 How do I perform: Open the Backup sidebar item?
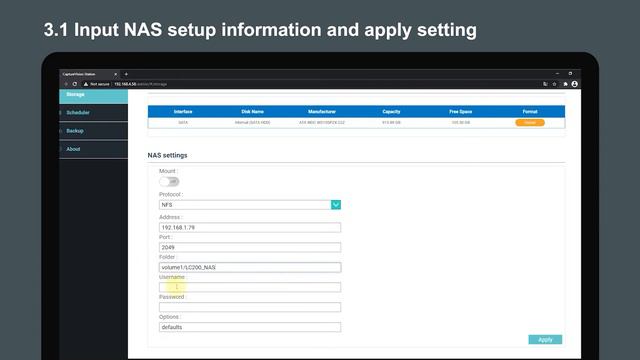(x=93, y=131)
